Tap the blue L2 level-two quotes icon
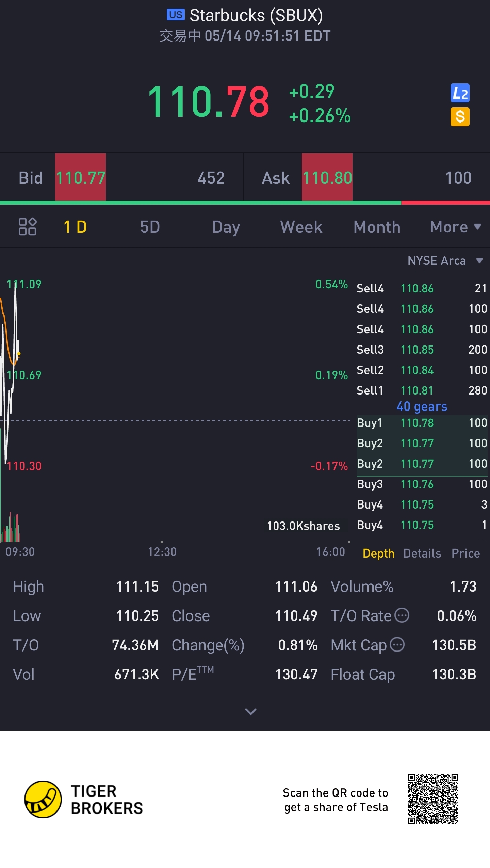The width and height of the screenshot is (490, 868). point(460,93)
